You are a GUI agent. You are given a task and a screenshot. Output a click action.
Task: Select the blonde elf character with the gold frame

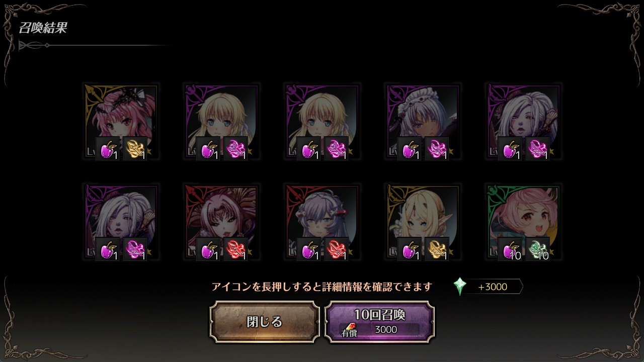(423, 222)
